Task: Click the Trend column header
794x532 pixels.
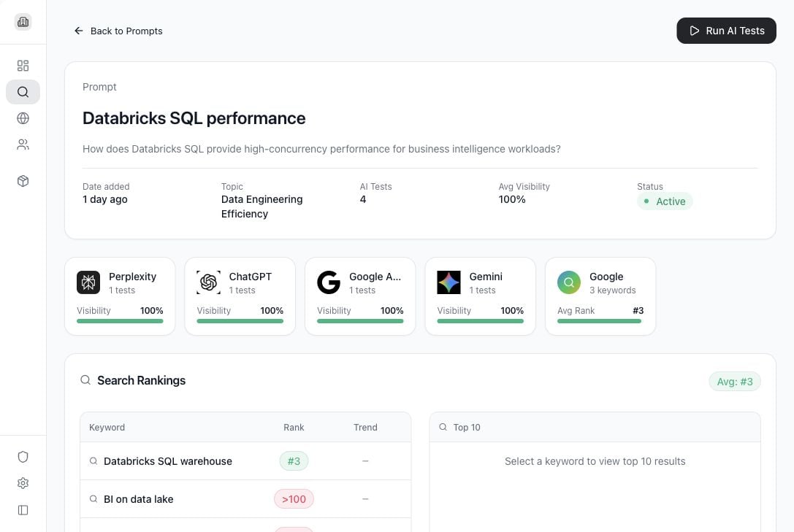Action: click(x=365, y=428)
